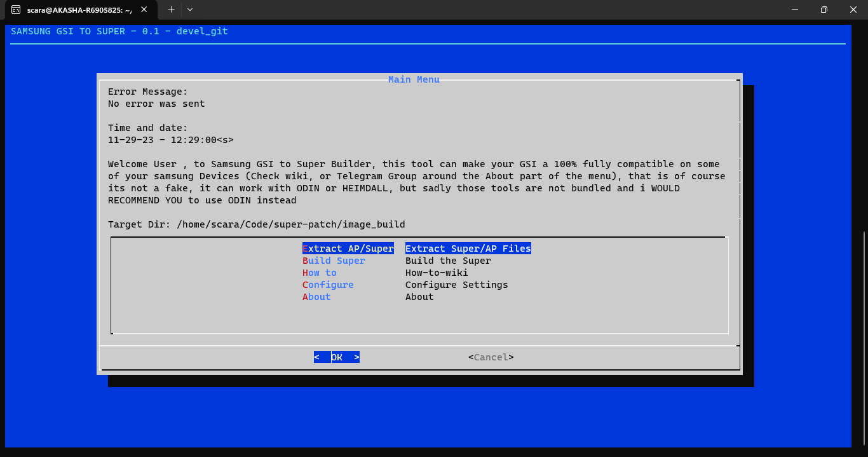
Task: Click the OK button in dialog
Action: pyautogui.click(x=337, y=357)
